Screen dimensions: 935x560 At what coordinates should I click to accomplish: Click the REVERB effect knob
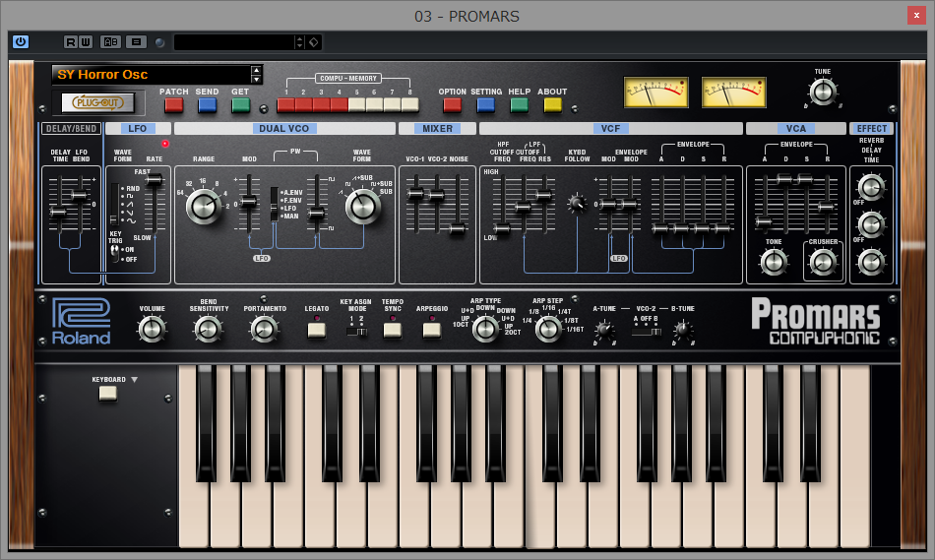[871, 187]
